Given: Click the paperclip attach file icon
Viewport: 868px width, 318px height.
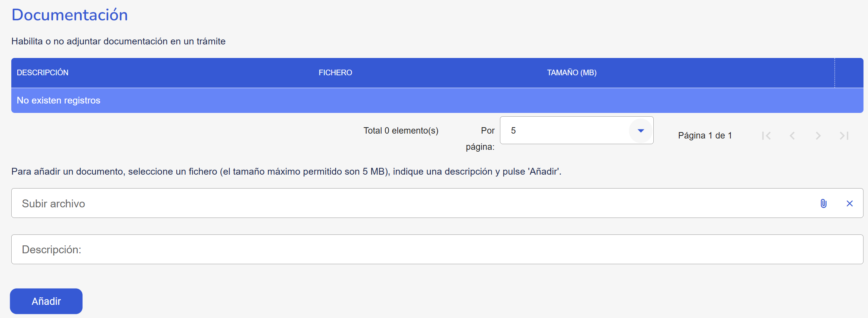Looking at the screenshot, I should point(823,204).
